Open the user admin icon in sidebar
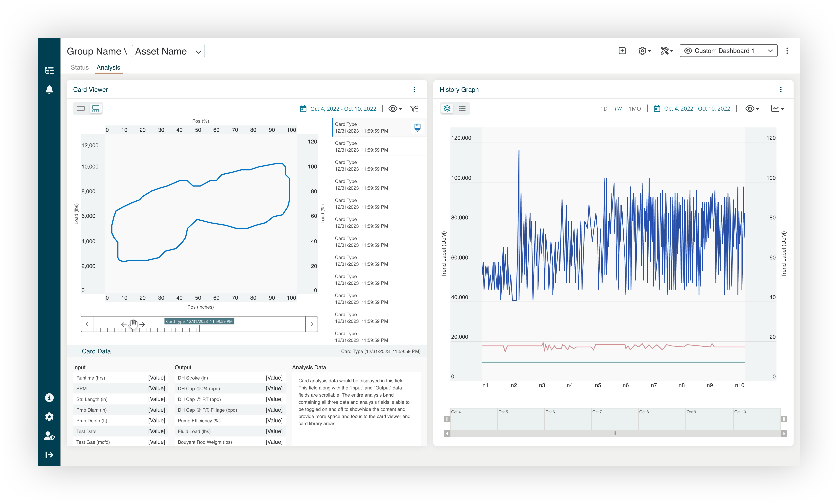The width and height of the screenshot is (838, 504). coord(49,436)
